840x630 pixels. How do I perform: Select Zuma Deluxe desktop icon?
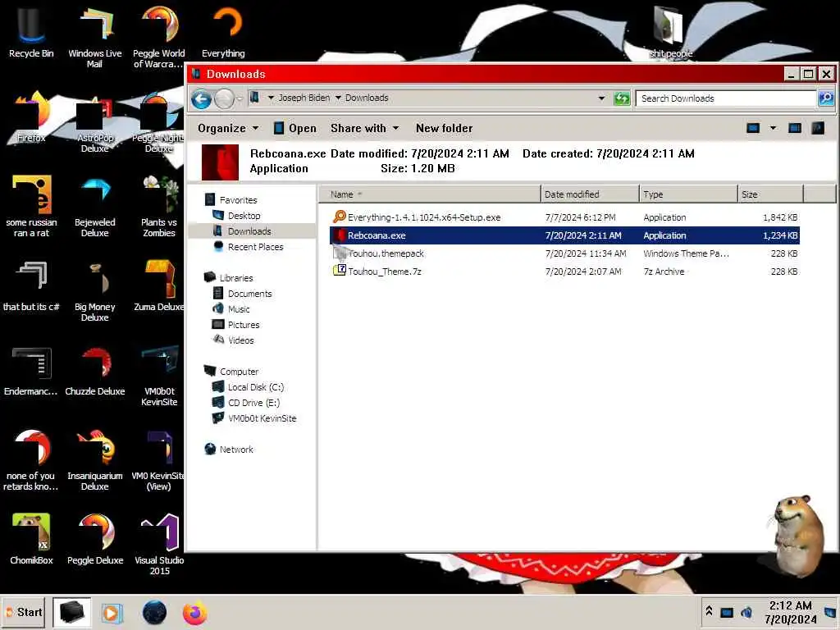(158, 286)
